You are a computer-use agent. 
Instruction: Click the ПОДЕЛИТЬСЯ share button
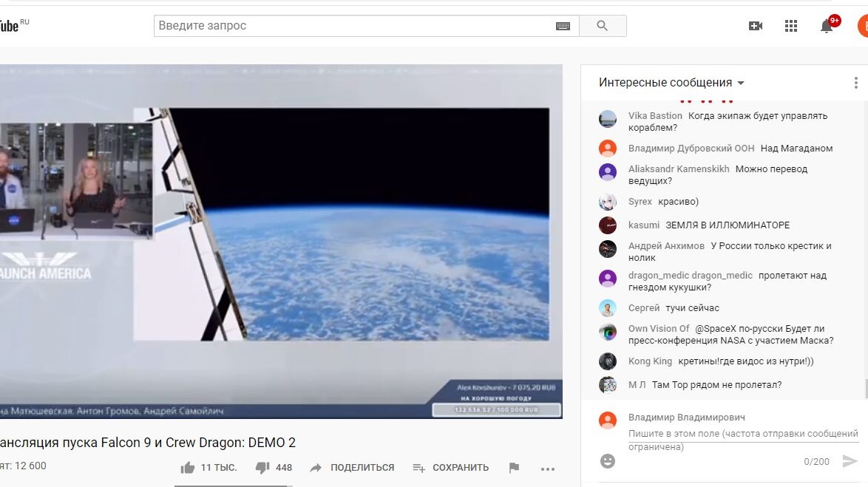point(352,468)
